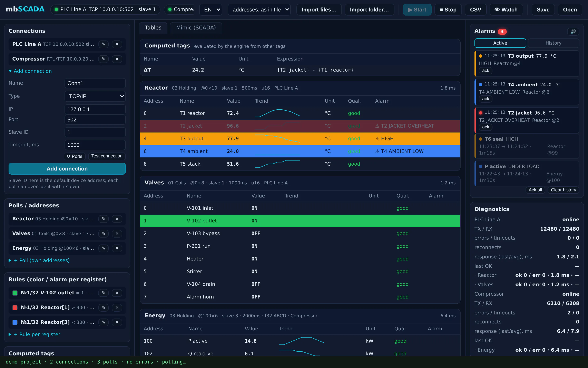Edit the Energy poll entry
Image resolution: width=588 pixels, height=368 pixels.
(x=104, y=248)
